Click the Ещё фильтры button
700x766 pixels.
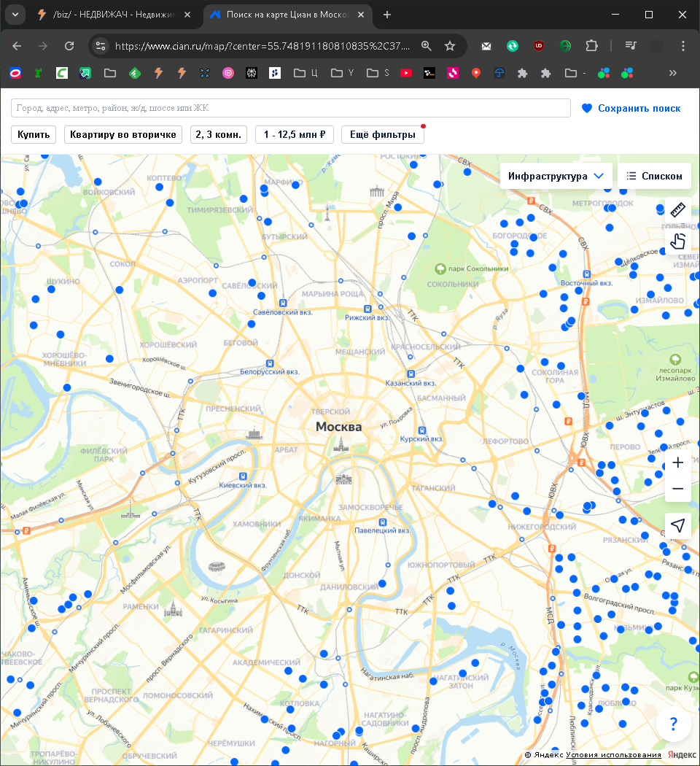tap(382, 134)
